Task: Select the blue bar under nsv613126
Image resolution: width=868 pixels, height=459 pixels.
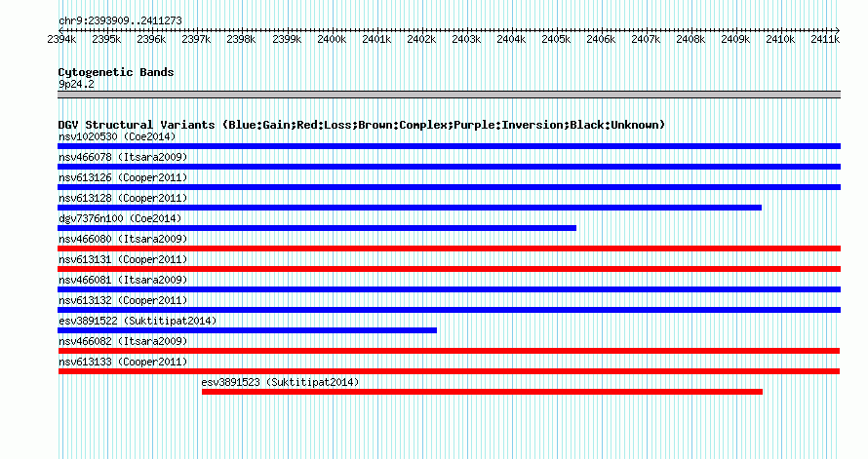Action: point(449,187)
